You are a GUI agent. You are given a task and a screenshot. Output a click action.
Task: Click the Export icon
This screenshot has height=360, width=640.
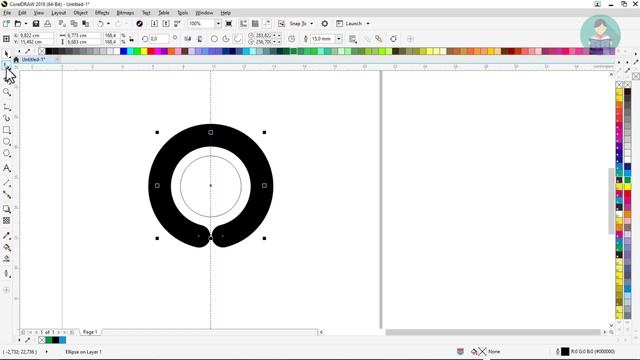[166, 24]
